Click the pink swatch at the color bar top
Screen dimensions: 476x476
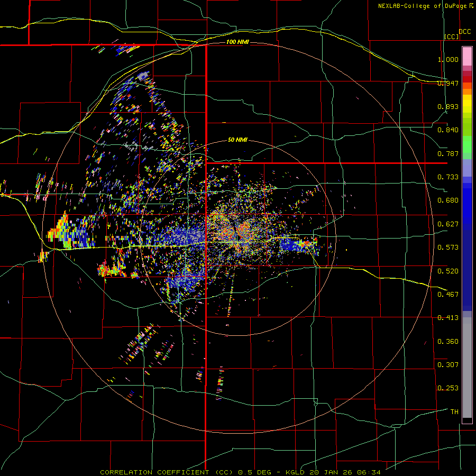(x=467, y=56)
